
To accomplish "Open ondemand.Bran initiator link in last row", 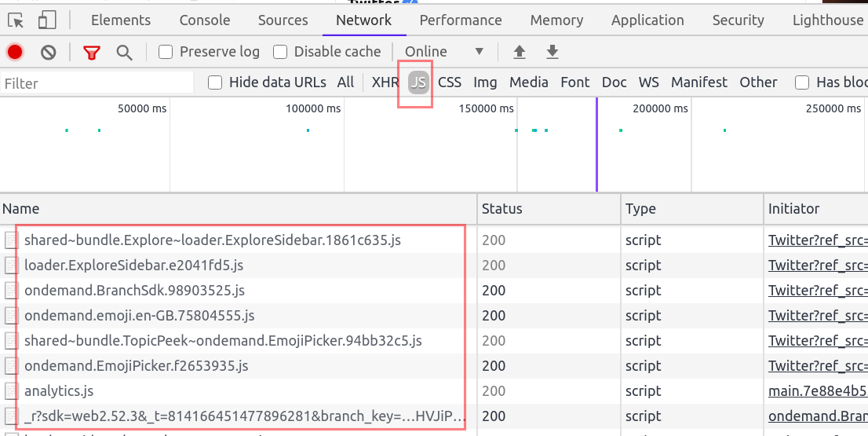I will click(x=819, y=416).
